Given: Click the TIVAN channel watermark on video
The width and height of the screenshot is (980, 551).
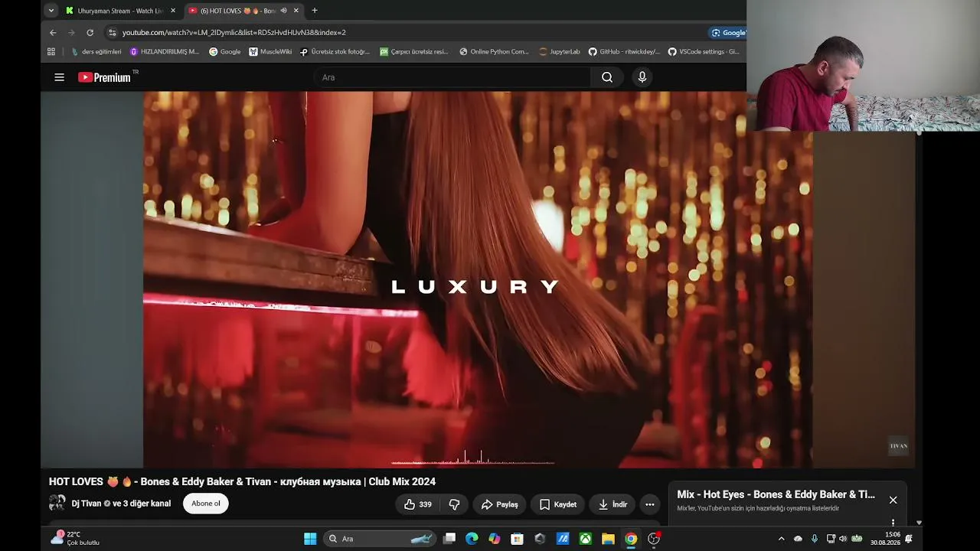Looking at the screenshot, I should pyautogui.click(x=899, y=446).
